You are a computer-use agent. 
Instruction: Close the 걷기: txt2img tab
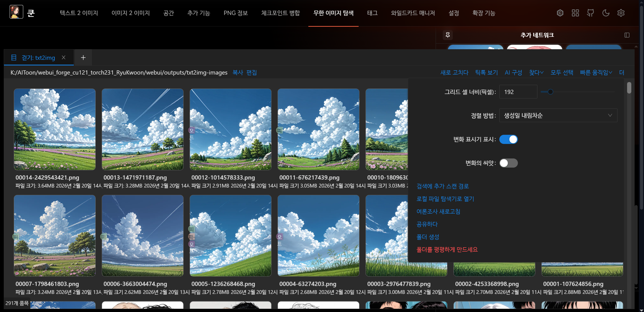tap(63, 58)
